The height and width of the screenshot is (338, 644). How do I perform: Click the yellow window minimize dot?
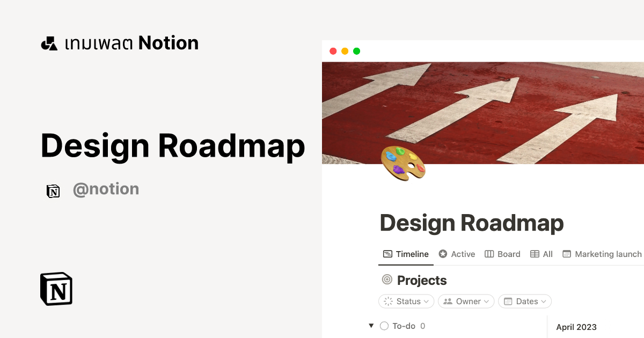pos(345,51)
